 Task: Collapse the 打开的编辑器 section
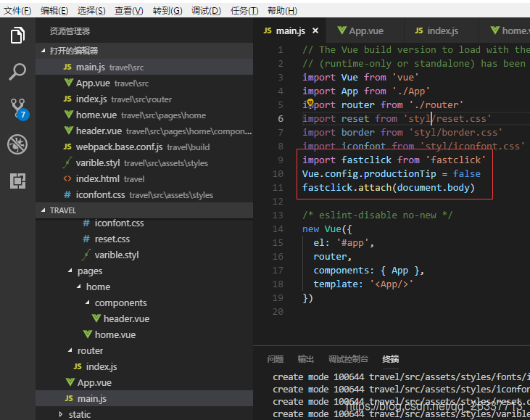pyautogui.click(x=43, y=51)
